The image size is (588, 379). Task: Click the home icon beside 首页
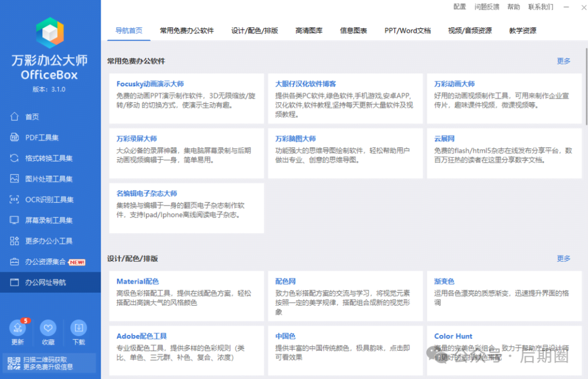tap(14, 116)
